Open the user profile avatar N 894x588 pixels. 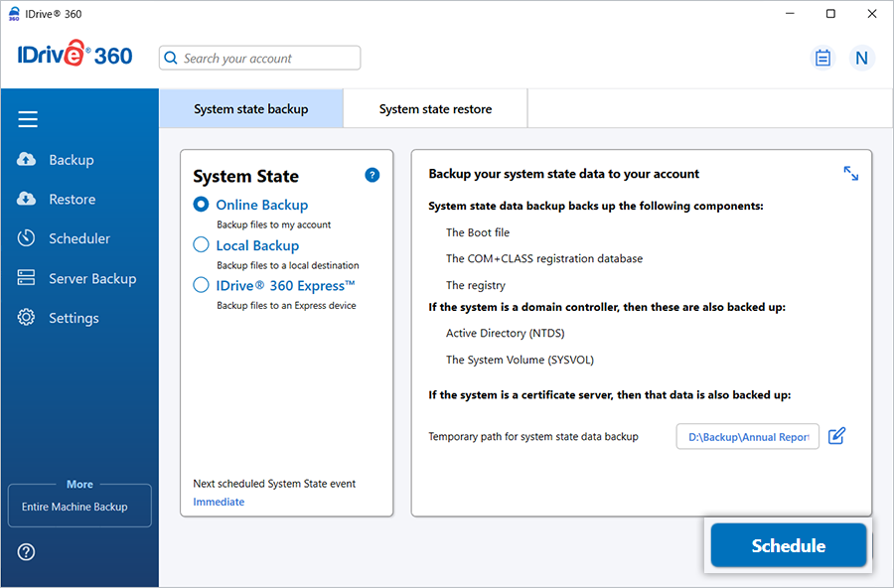[861, 58]
